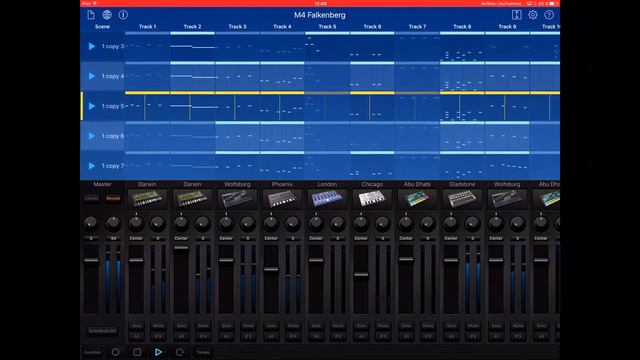This screenshot has height=360, width=640.
Task: Click the Solo/Mute Off button on Master
Action: coord(102,331)
